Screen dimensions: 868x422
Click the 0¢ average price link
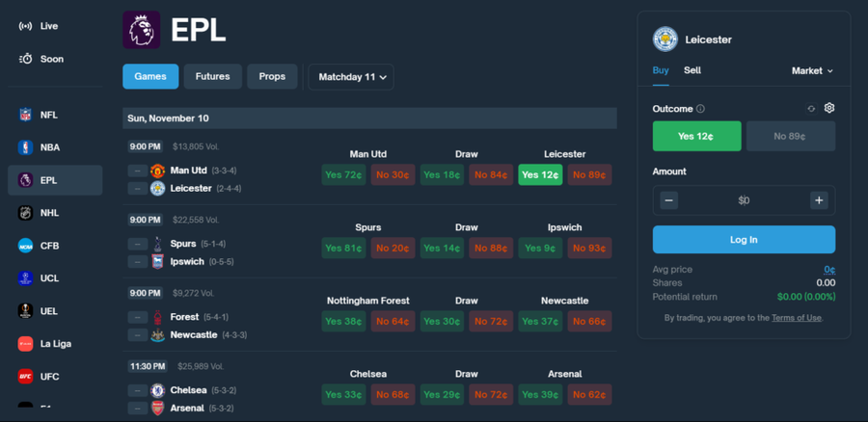click(x=829, y=270)
